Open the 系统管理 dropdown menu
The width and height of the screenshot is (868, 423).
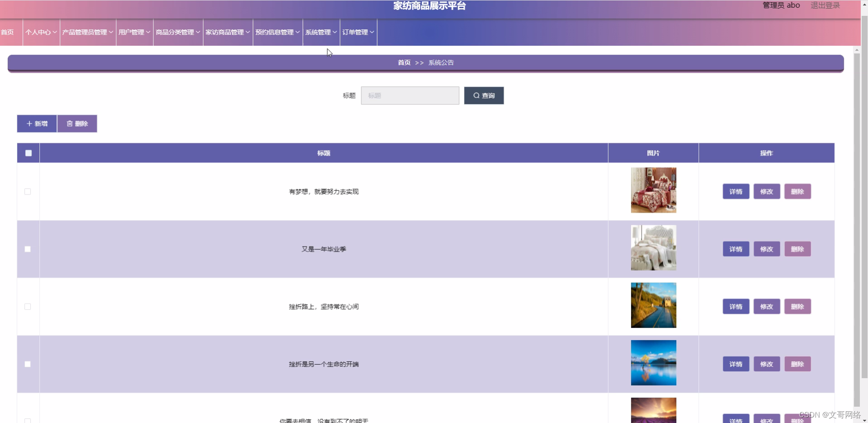point(320,32)
